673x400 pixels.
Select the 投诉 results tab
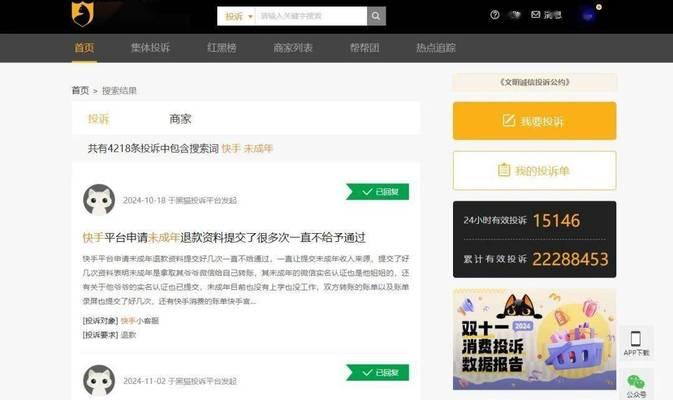[99, 119]
